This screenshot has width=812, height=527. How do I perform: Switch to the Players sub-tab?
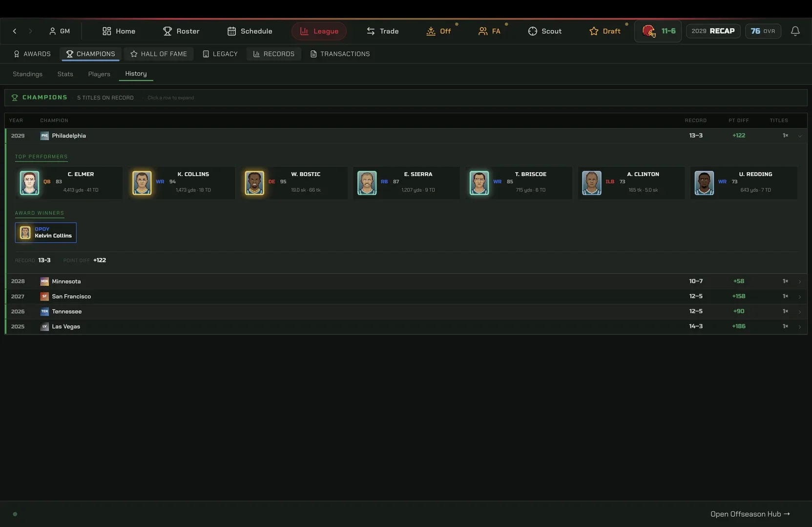point(99,74)
